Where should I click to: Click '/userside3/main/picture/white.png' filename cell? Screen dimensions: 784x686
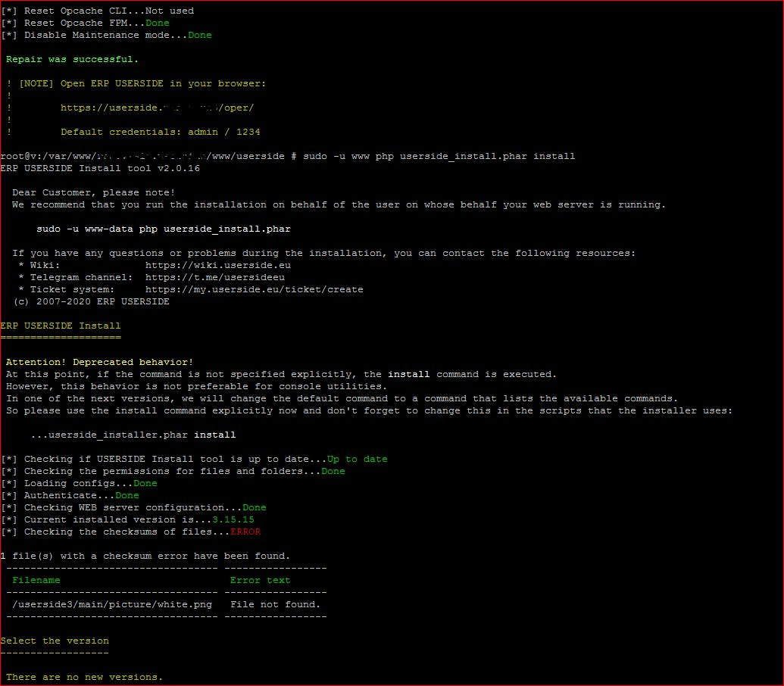(x=112, y=604)
